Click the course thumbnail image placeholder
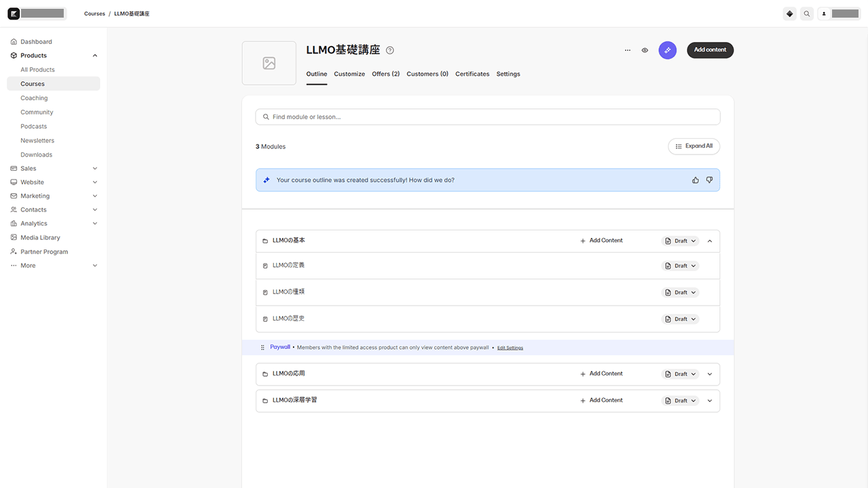 point(269,63)
